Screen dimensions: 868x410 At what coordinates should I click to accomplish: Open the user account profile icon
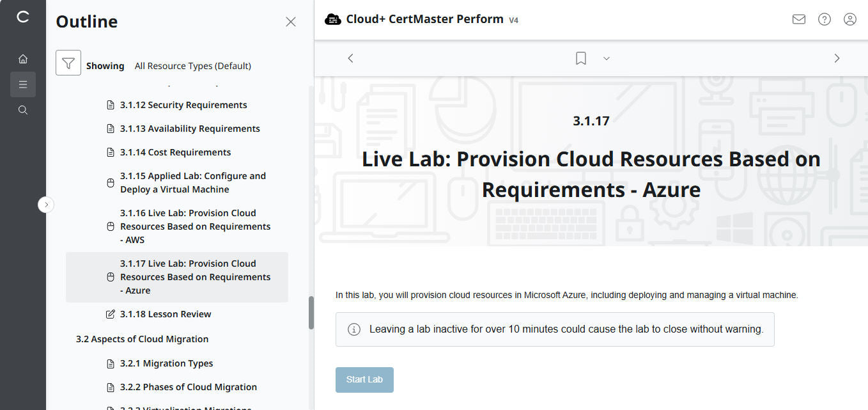(x=849, y=19)
